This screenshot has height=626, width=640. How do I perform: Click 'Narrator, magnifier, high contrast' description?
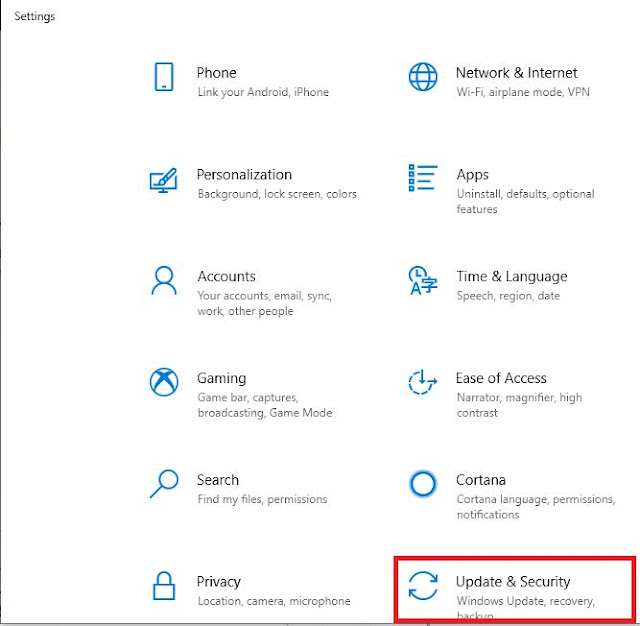tap(519, 405)
